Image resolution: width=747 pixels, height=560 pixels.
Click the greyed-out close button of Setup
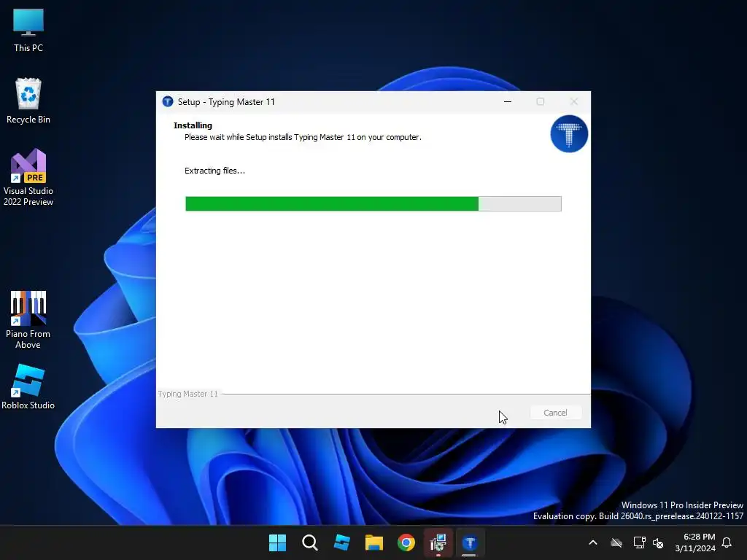pyautogui.click(x=574, y=101)
